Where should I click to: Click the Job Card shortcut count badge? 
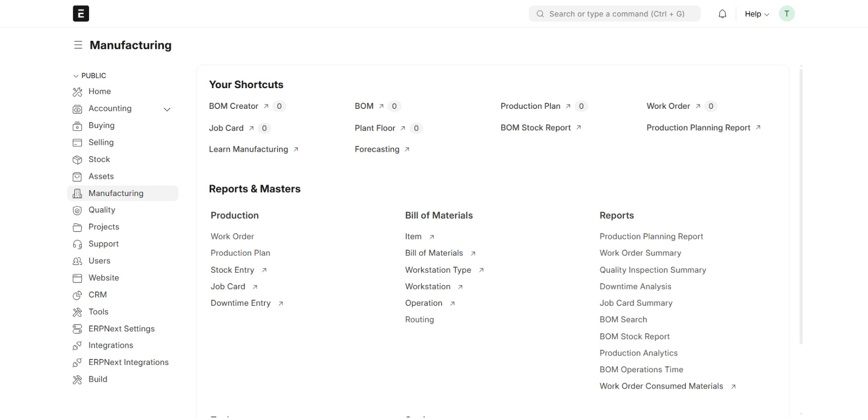pyautogui.click(x=264, y=129)
